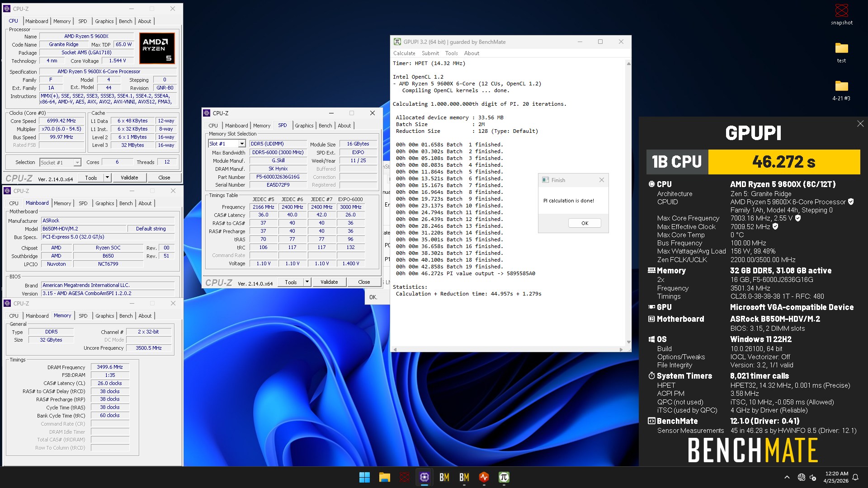Click the network globe tray icon
This screenshot has width=868, height=488.
pos(801,477)
